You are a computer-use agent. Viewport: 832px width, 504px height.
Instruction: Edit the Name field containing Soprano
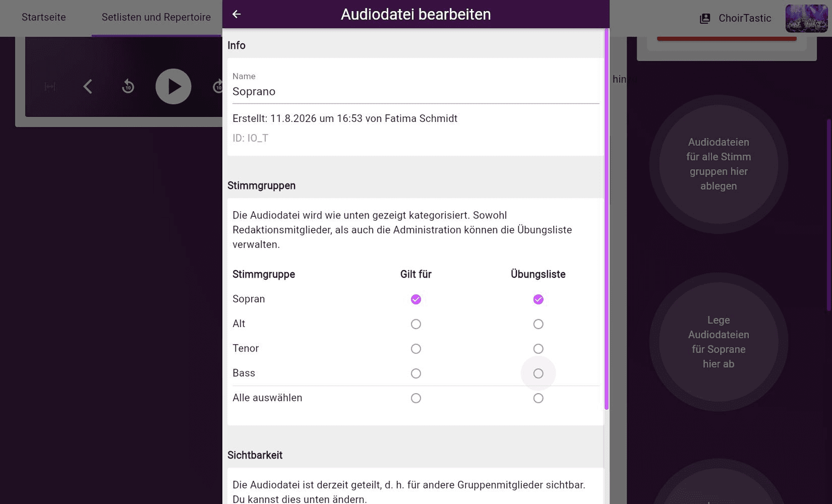(x=416, y=91)
